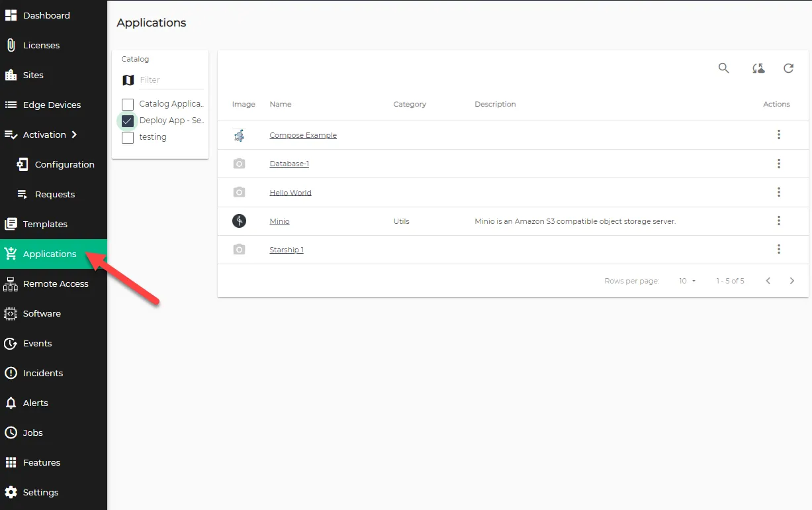
Task: Enable the Catalog Applica.. checkbox
Action: coord(128,105)
